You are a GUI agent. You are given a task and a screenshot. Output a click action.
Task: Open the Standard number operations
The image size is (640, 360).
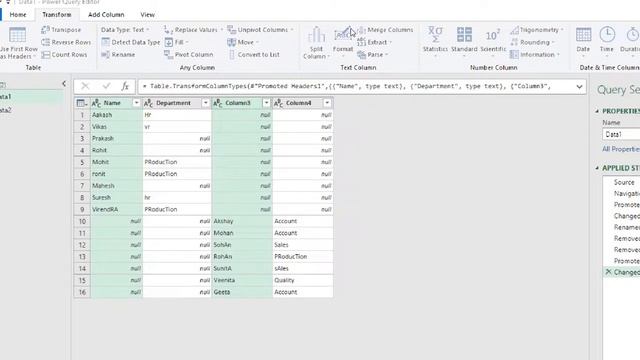[x=464, y=41]
